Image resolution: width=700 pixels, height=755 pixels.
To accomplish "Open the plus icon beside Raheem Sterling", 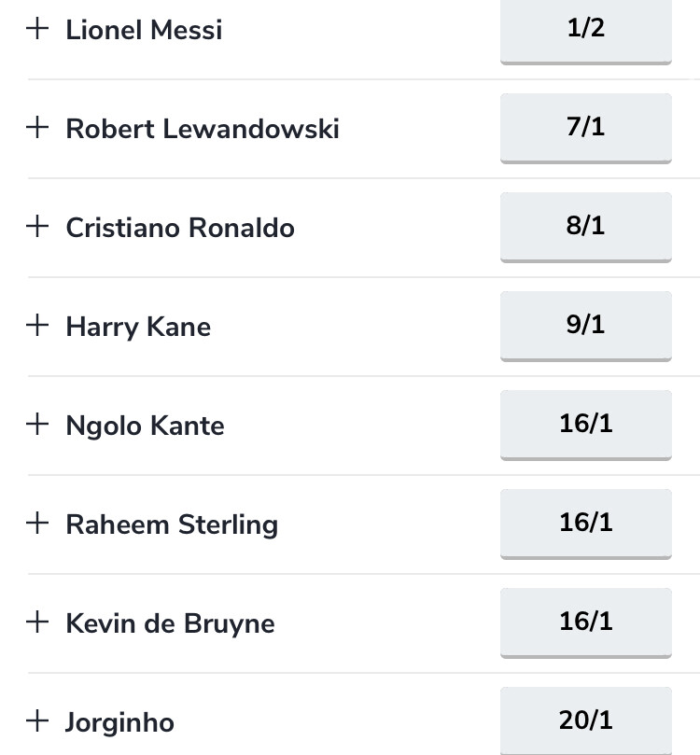I will coord(37,523).
